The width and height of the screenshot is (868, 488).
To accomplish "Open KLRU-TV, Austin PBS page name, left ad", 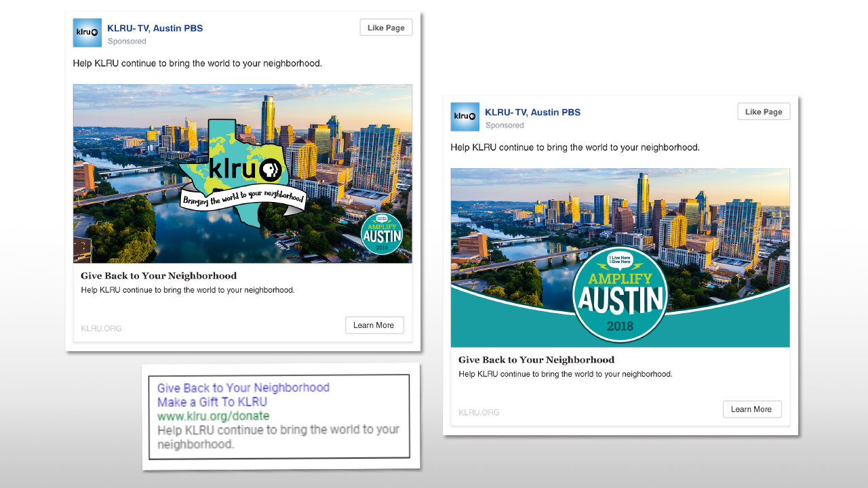I will pos(155,28).
